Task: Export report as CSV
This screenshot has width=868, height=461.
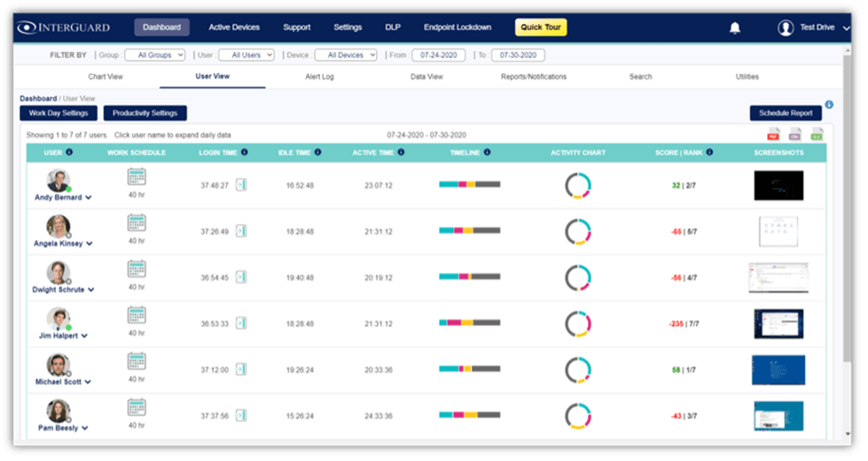Action: [x=795, y=135]
